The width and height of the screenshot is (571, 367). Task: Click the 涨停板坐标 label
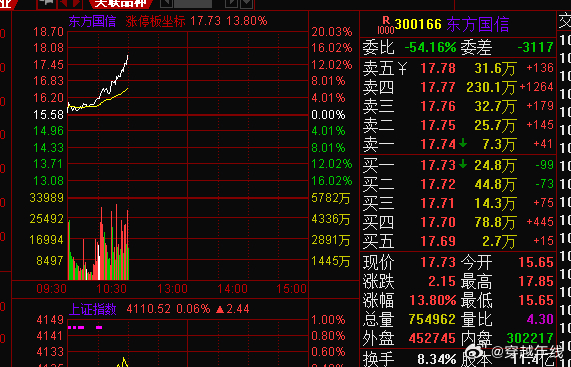(155, 21)
